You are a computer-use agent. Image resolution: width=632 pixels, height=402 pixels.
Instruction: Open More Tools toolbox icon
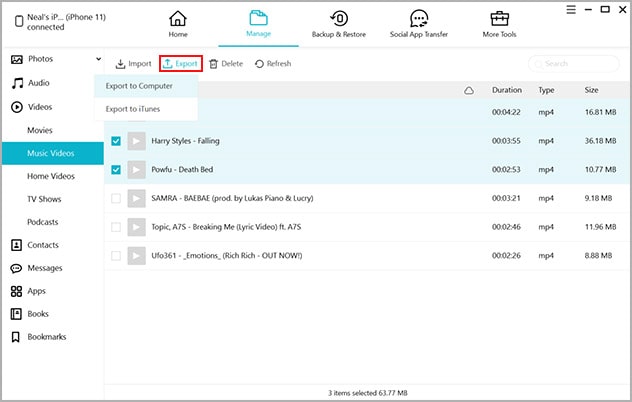click(x=499, y=19)
